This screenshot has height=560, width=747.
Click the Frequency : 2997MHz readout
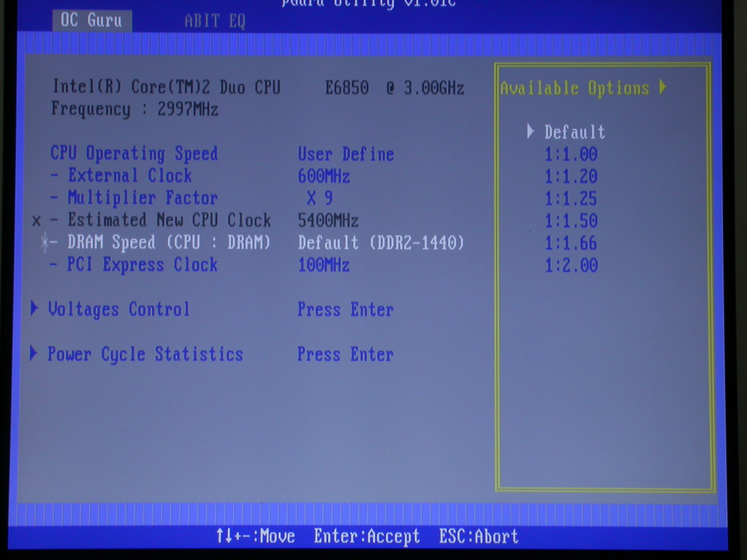[x=135, y=109]
